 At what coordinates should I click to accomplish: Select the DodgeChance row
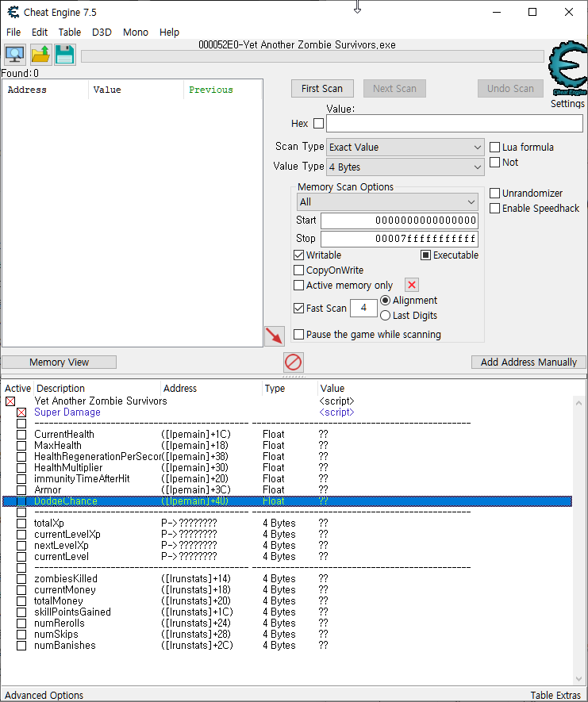(x=287, y=501)
